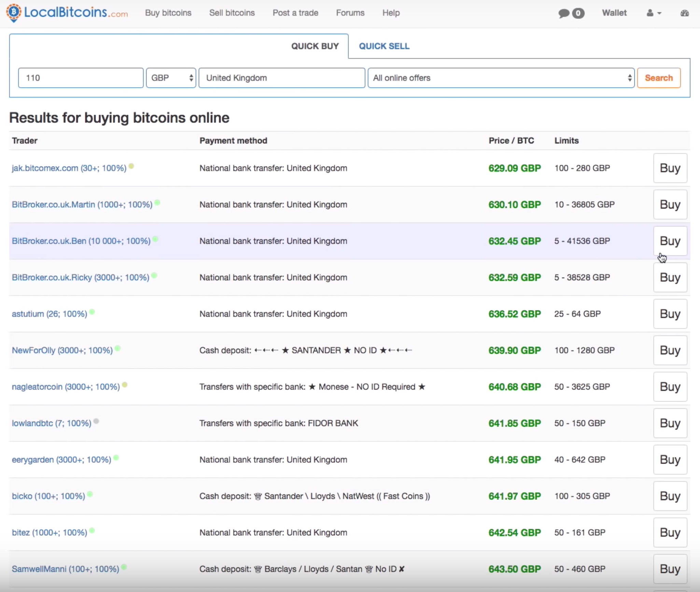Open eerygarden trader profile
This screenshot has height=592, width=700.
[61, 460]
